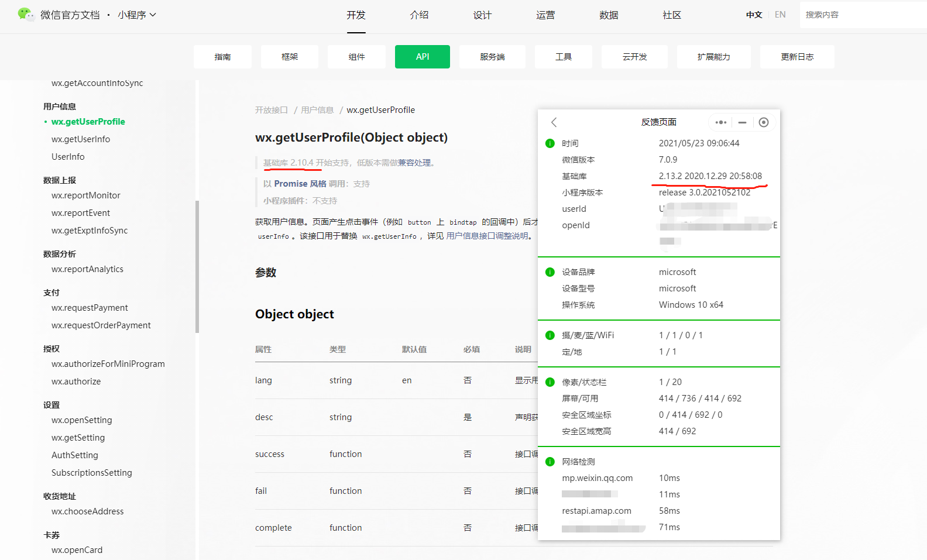Open wx.reportMonitor in the sidebar

pyautogui.click(x=86, y=195)
